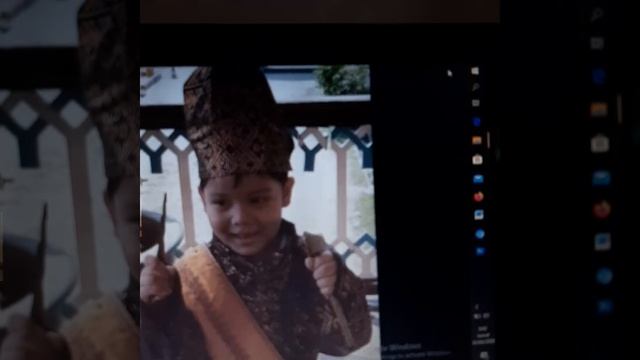
Task: Open the Windows Start menu on the taskbar
Action: (475, 71)
